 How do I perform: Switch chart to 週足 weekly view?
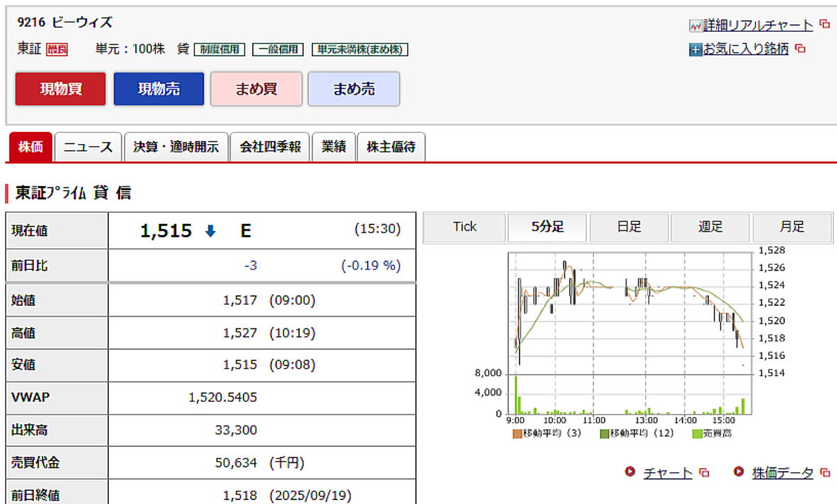(x=710, y=228)
